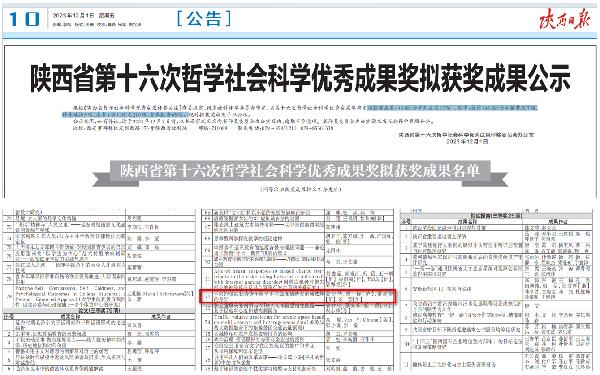Click the red-outlined row in middle table

point(298,297)
